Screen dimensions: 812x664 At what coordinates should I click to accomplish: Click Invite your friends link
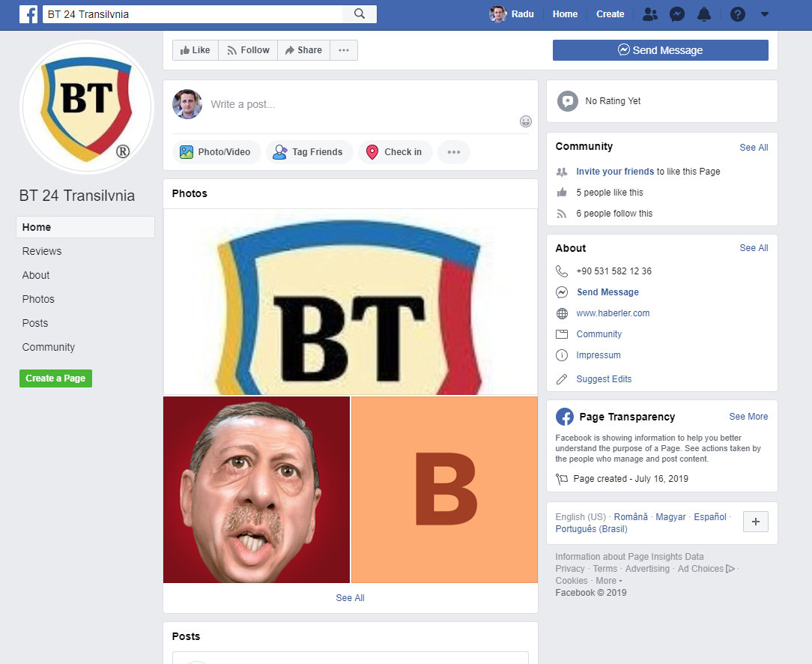(615, 172)
